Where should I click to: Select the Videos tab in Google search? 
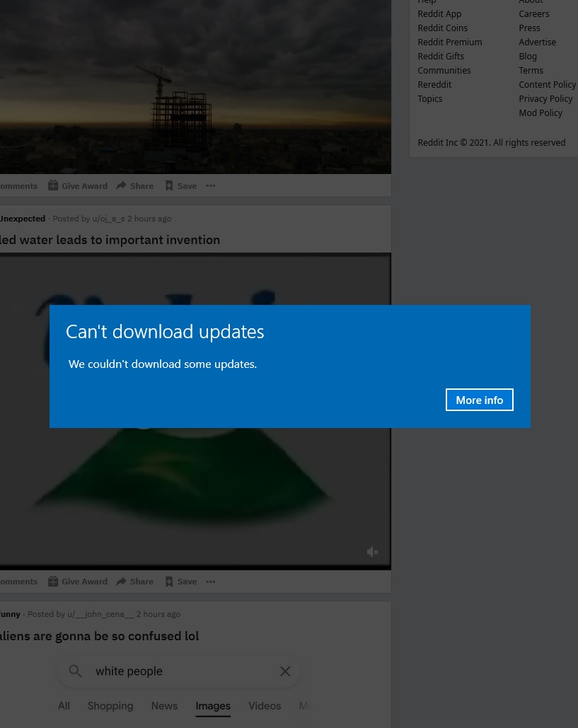tap(265, 705)
